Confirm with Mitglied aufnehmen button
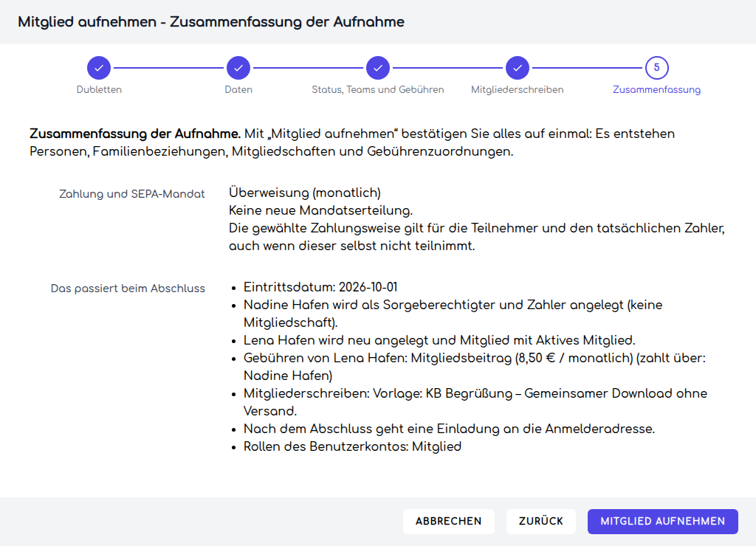Image resolution: width=756 pixels, height=546 pixels. click(x=662, y=522)
